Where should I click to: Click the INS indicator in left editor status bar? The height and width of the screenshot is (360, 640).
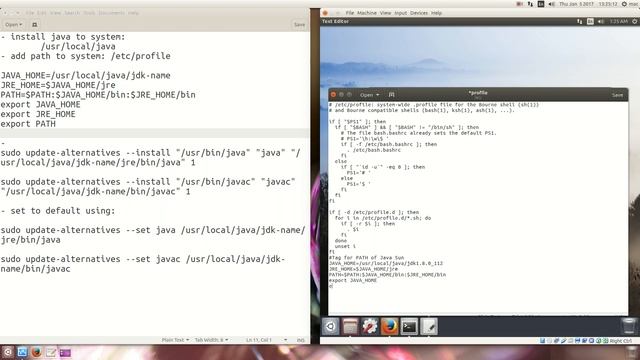(x=301, y=340)
